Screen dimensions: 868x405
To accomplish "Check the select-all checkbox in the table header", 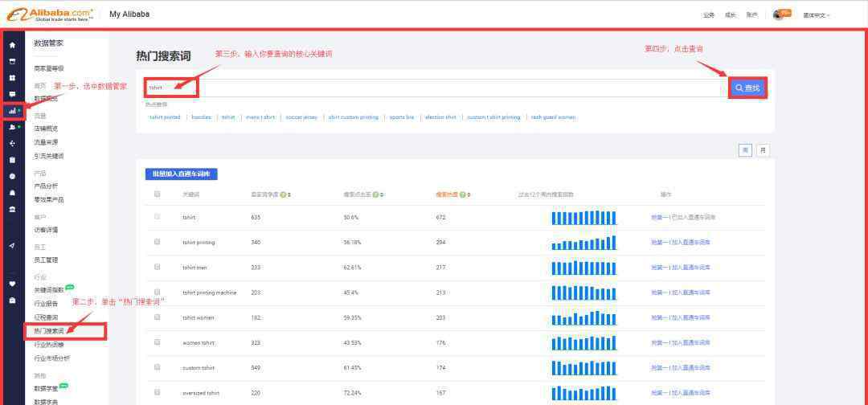I will [158, 194].
